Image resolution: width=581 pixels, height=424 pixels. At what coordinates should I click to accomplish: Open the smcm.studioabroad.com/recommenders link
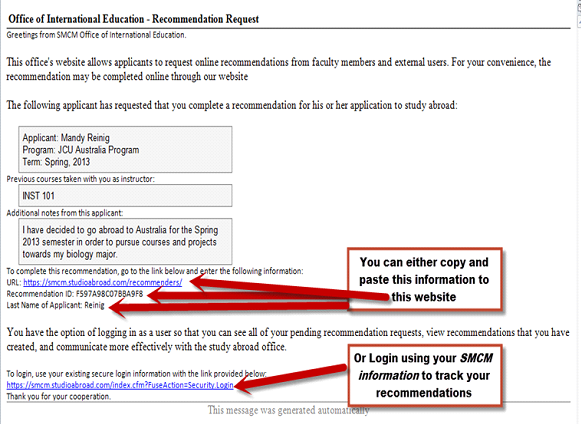(103, 282)
